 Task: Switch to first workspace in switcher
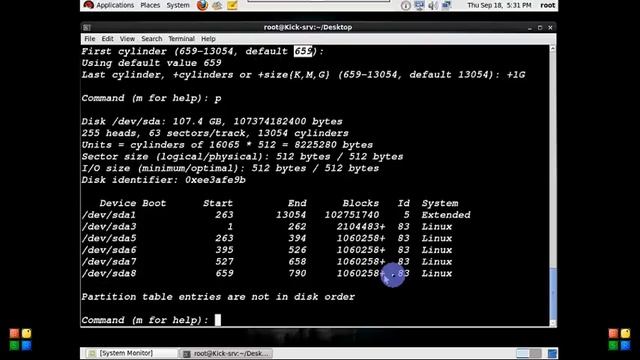coord(522,353)
